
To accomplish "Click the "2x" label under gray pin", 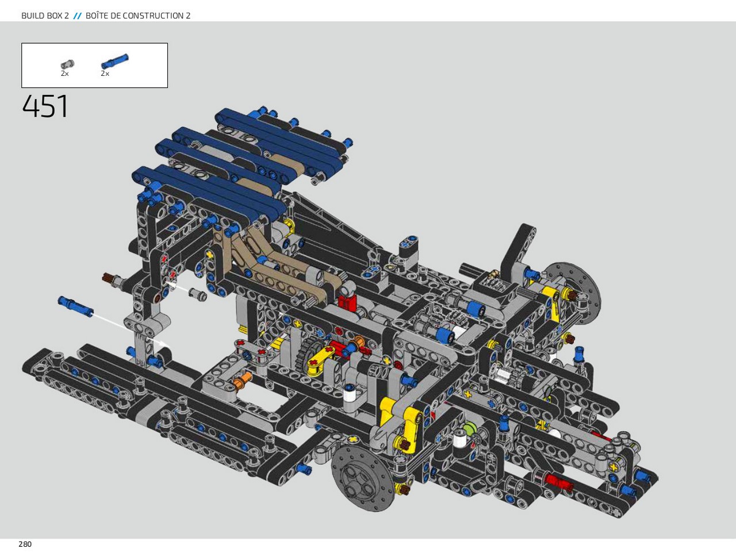I will pyautogui.click(x=64, y=74).
